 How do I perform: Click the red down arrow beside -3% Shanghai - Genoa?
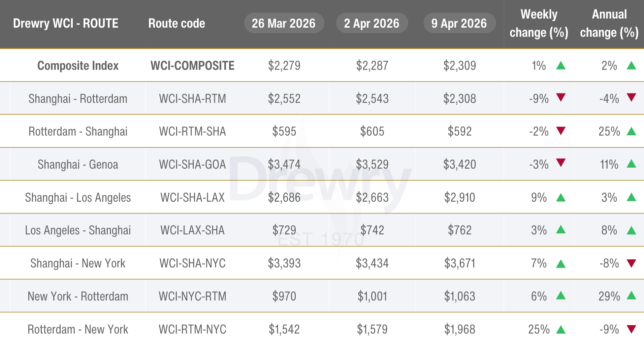tap(561, 163)
